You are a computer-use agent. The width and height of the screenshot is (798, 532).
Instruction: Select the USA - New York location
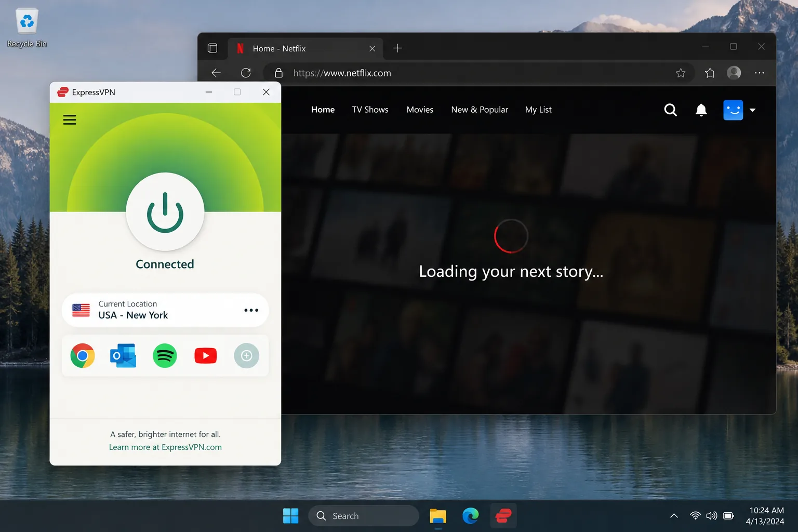click(165, 310)
